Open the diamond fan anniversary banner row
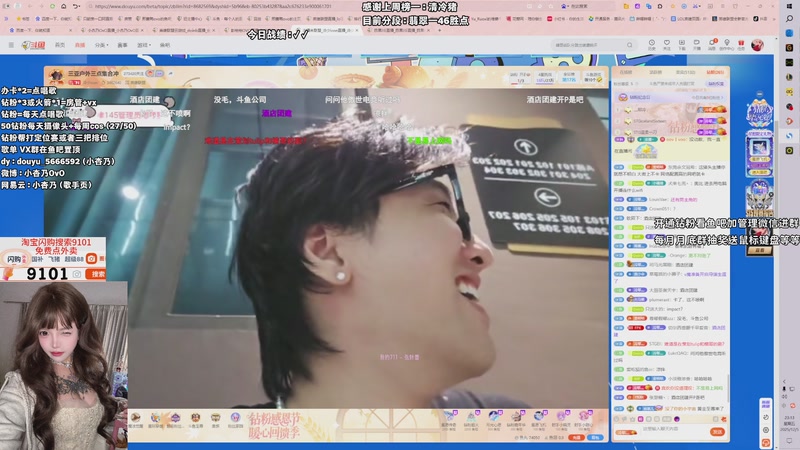The image size is (800, 450). (670, 97)
